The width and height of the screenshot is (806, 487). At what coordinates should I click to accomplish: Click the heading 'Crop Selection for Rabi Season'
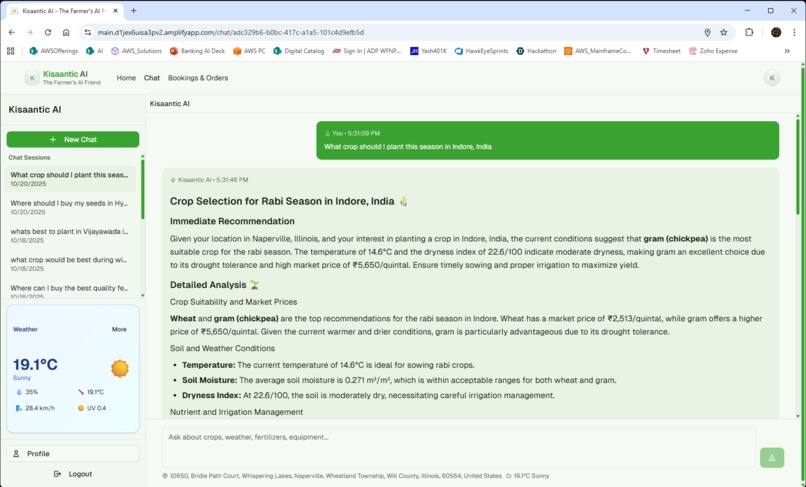tap(282, 201)
